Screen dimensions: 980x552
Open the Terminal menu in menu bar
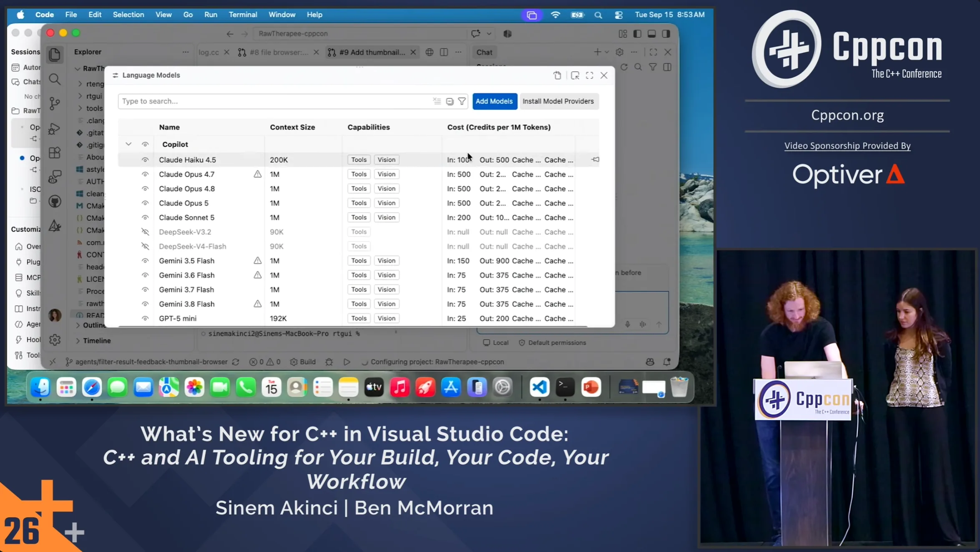click(x=243, y=15)
